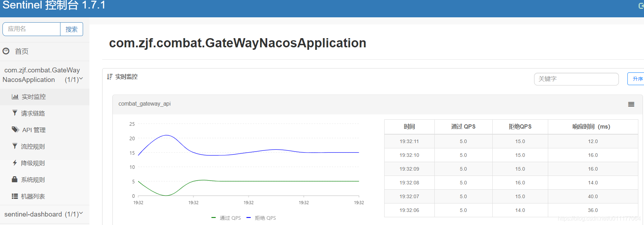Click time cell 19:32:06
644x225 pixels.
click(x=409, y=210)
